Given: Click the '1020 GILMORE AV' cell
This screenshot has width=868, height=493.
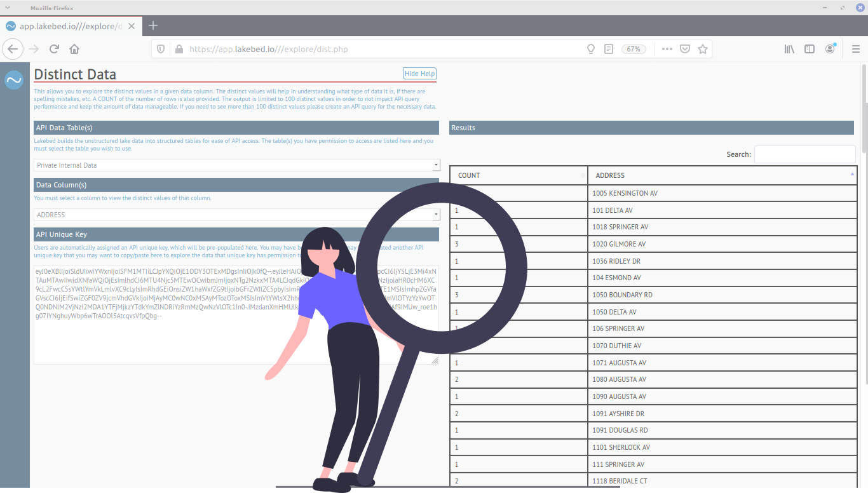Looking at the screenshot, I should pyautogui.click(x=722, y=244).
